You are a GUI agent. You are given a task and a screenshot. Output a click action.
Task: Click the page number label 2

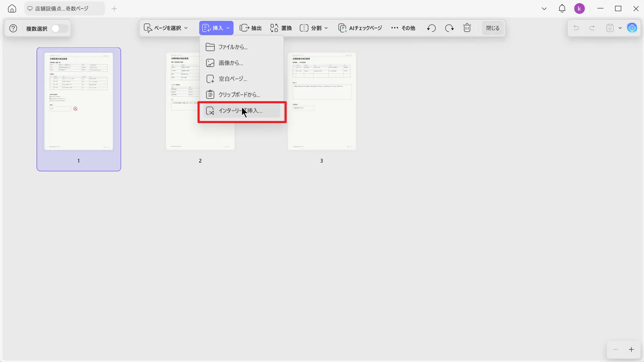(x=200, y=160)
